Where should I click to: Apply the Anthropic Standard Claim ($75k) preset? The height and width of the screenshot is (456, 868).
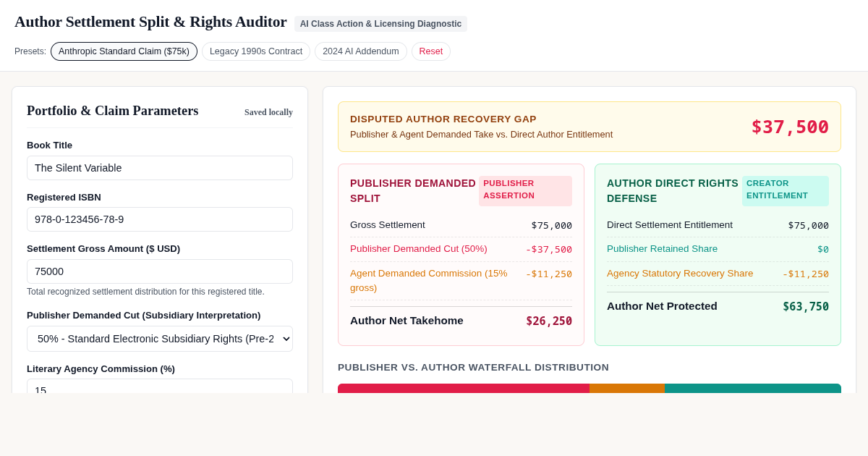pos(124,51)
